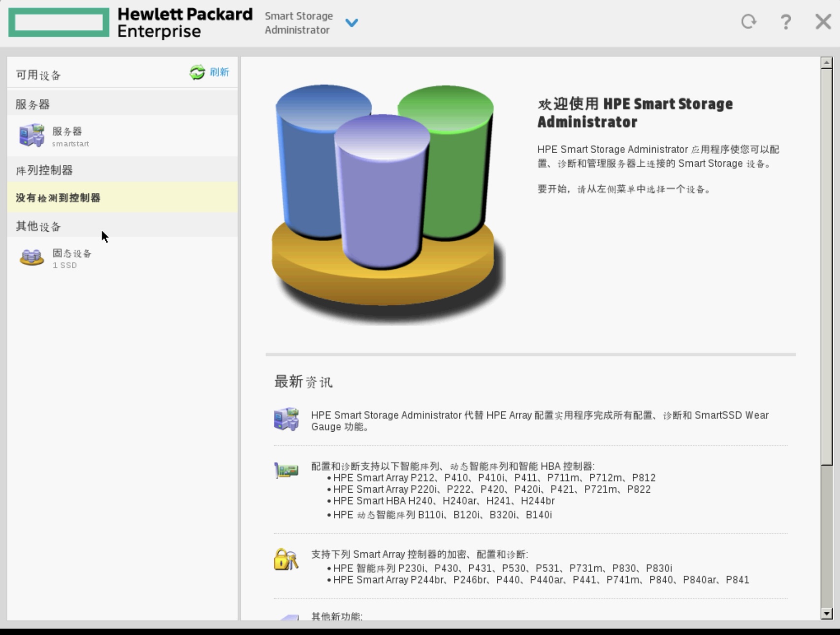
Task: Click the green refresh arrows icon
Action: pos(197,72)
